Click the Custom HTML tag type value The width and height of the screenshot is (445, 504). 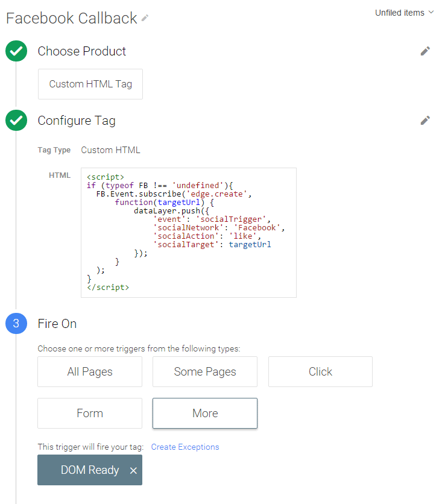110,150
